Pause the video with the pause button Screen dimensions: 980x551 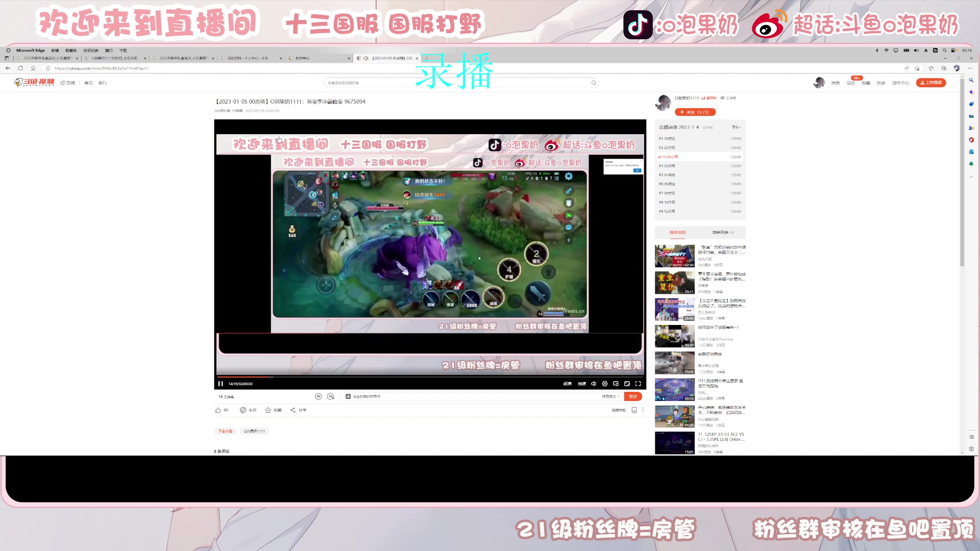pos(220,384)
